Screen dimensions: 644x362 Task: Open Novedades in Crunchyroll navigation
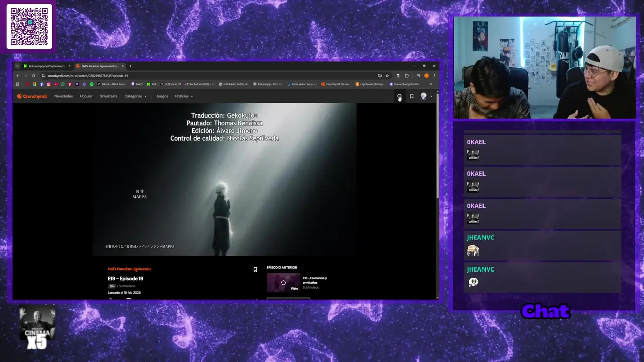[x=64, y=96]
